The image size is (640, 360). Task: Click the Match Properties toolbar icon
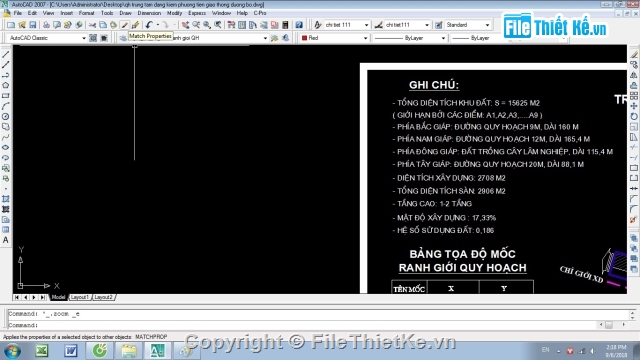pos(125,25)
